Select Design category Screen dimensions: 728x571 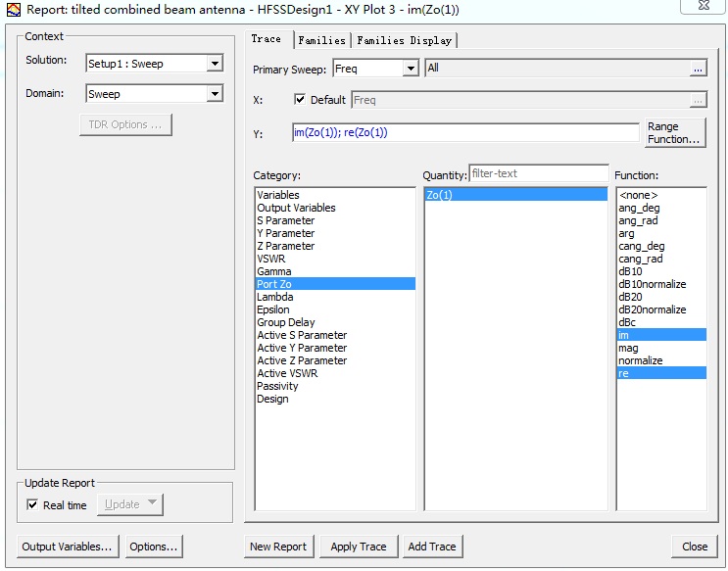pos(335,399)
